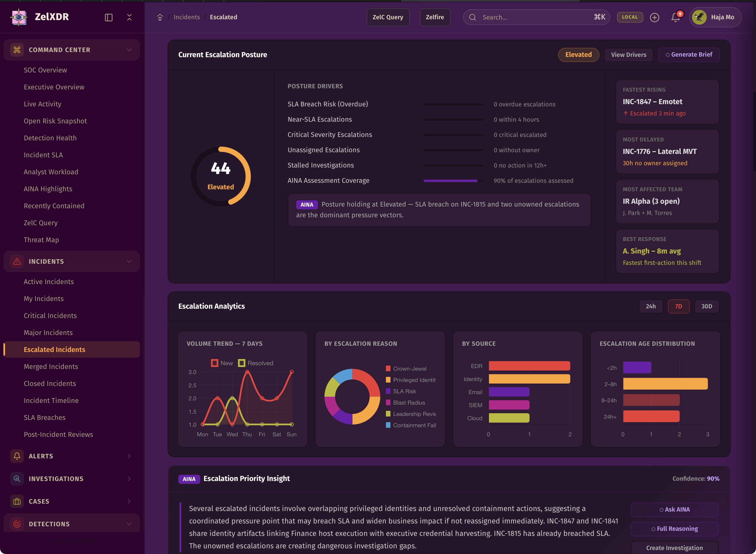The height and width of the screenshot is (554, 756).
Task: Toggle the sidebar panel layout icon
Action: (x=108, y=18)
